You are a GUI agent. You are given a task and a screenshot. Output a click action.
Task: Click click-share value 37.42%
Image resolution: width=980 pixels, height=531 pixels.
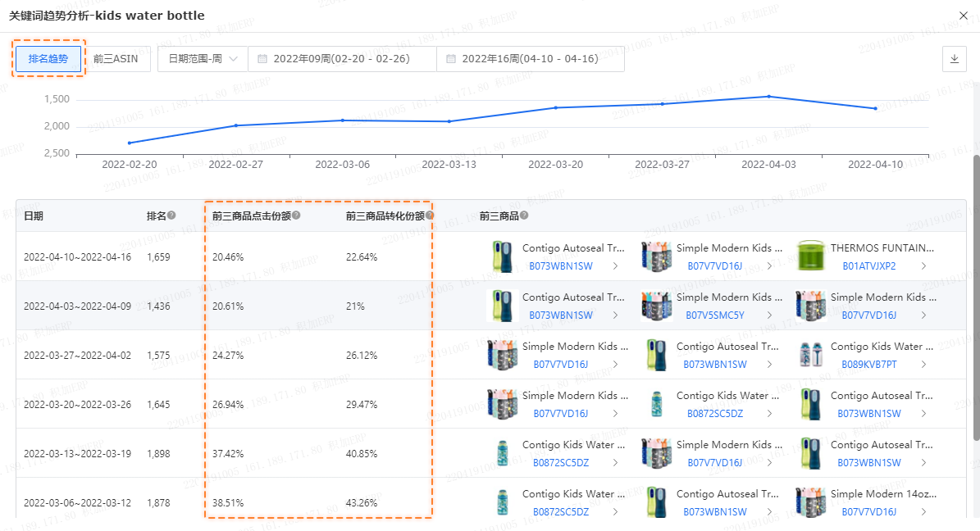228,453
